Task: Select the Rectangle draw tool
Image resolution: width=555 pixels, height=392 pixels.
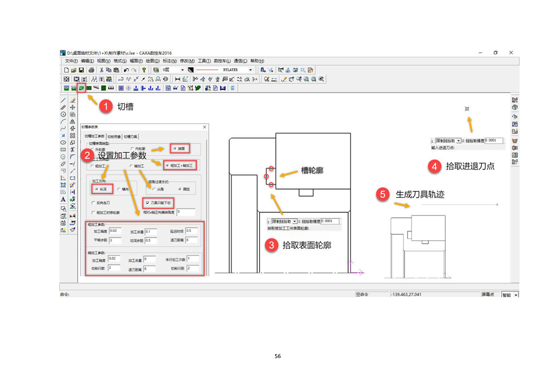Action: coord(63,150)
